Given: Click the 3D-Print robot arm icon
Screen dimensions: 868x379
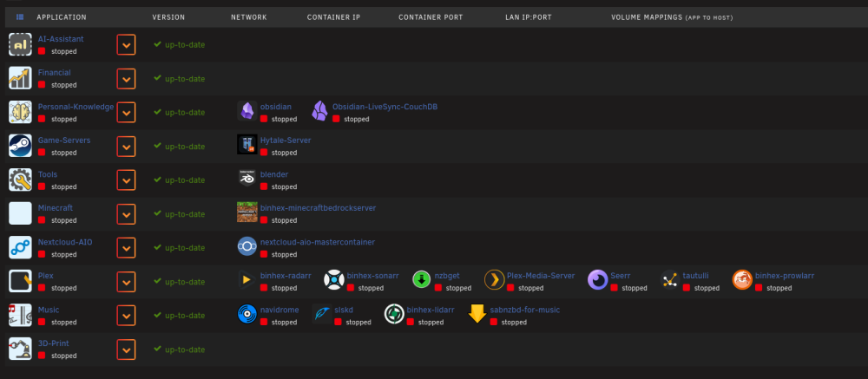Looking at the screenshot, I should [20, 350].
